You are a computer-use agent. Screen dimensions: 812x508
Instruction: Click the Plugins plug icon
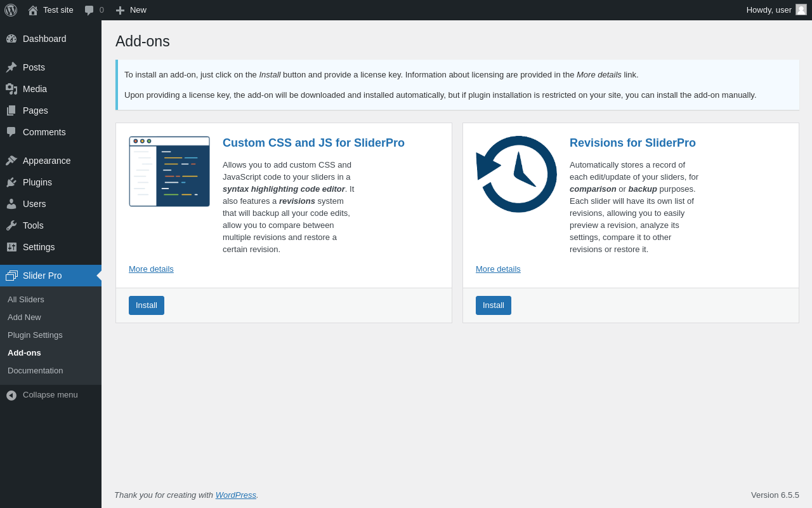[x=11, y=182]
